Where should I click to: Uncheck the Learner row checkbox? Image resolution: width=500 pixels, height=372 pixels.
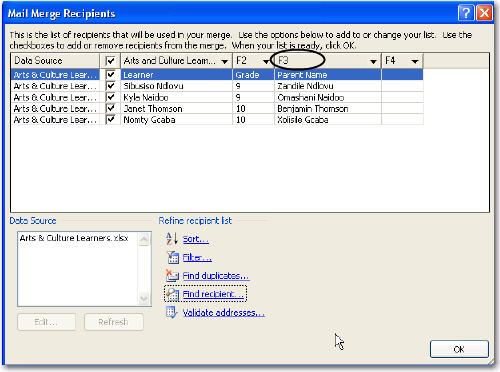(110, 75)
